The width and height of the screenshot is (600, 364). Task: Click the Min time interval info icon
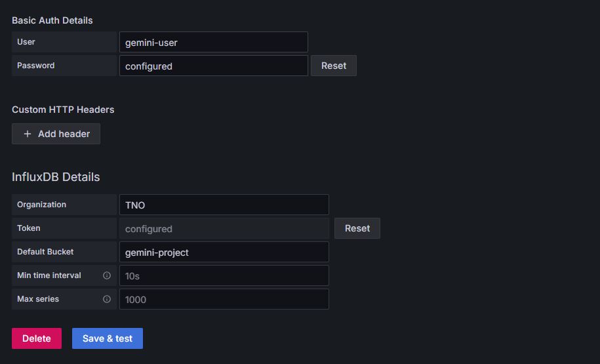click(x=107, y=275)
